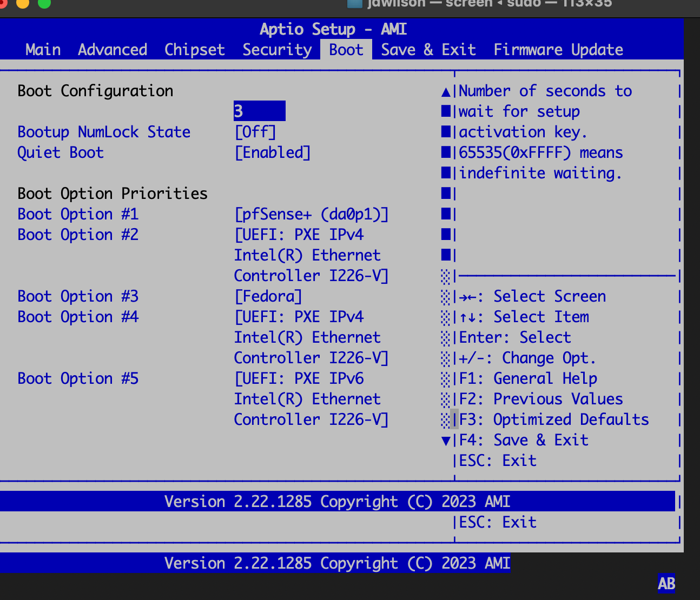Click 'F4: Save & Exit' text
The image size is (700, 600).
click(524, 440)
